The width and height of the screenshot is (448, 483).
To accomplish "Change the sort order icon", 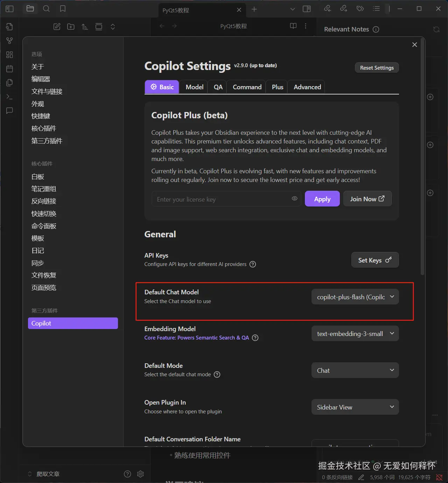I will (x=85, y=27).
